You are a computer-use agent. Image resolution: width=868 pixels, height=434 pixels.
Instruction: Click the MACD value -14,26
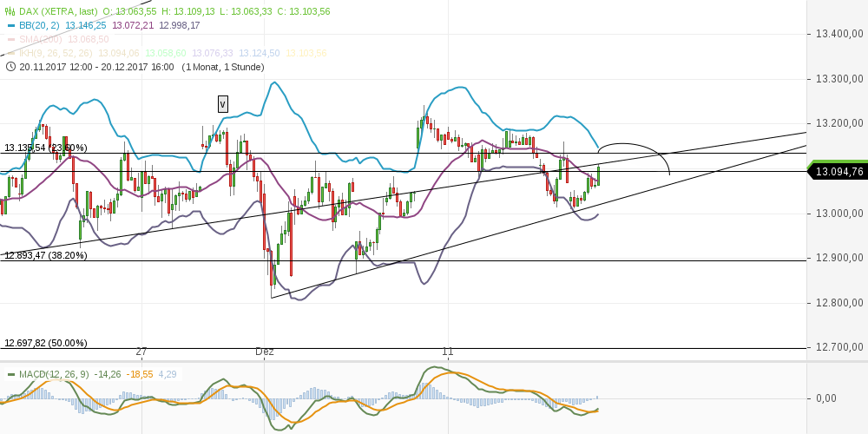(x=108, y=375)
